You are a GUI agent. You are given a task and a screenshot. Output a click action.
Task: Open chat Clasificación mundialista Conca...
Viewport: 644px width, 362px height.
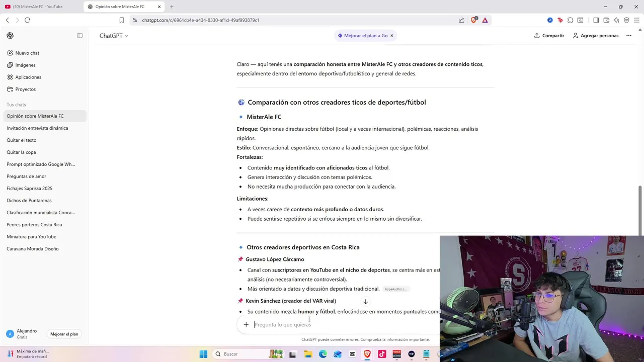pyautogui.click(x=41, y=213)
